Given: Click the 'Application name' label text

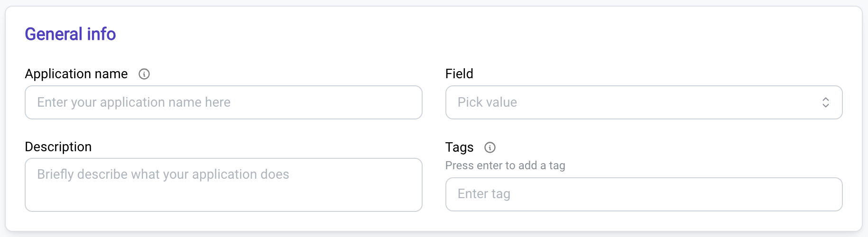Looking at the screenshot, I should [76, 74].
